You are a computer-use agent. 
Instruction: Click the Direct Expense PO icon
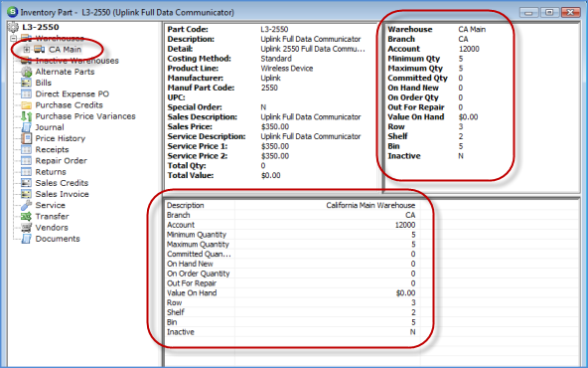click(26, 93)
